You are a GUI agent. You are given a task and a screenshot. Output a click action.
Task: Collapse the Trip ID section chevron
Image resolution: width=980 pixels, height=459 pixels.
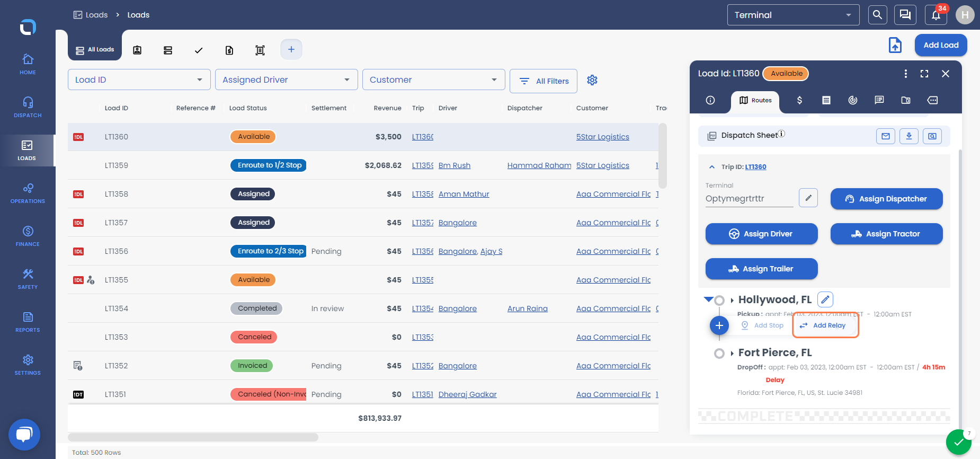(x=712, y=167)
